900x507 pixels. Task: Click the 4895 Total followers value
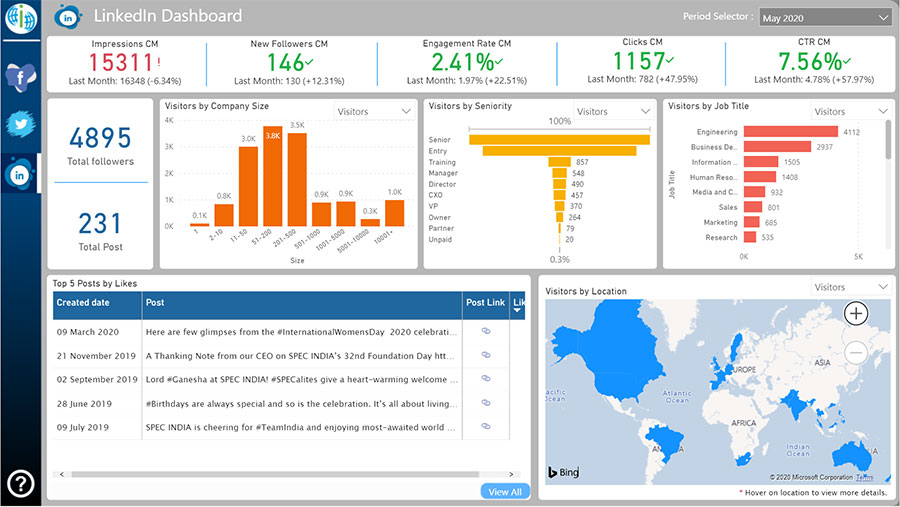click(x=100, y=138)
